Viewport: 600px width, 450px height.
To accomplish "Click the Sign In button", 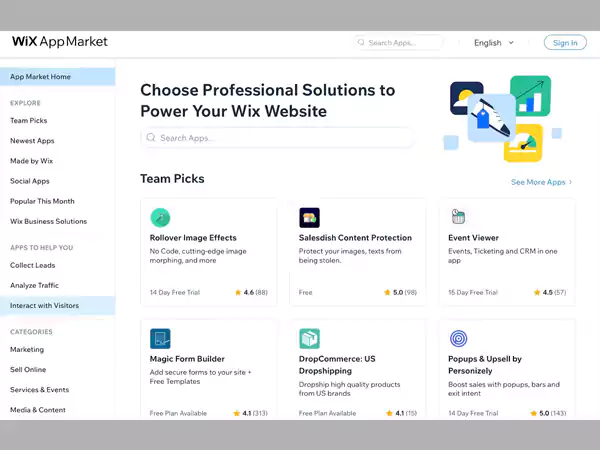I will pyautogui.click(x=565, y=42).
